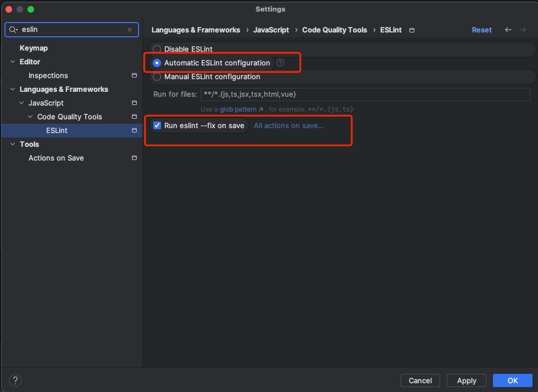Open the All actions on save link
Screen dimensions: 538x392
(x=289, y=125)
